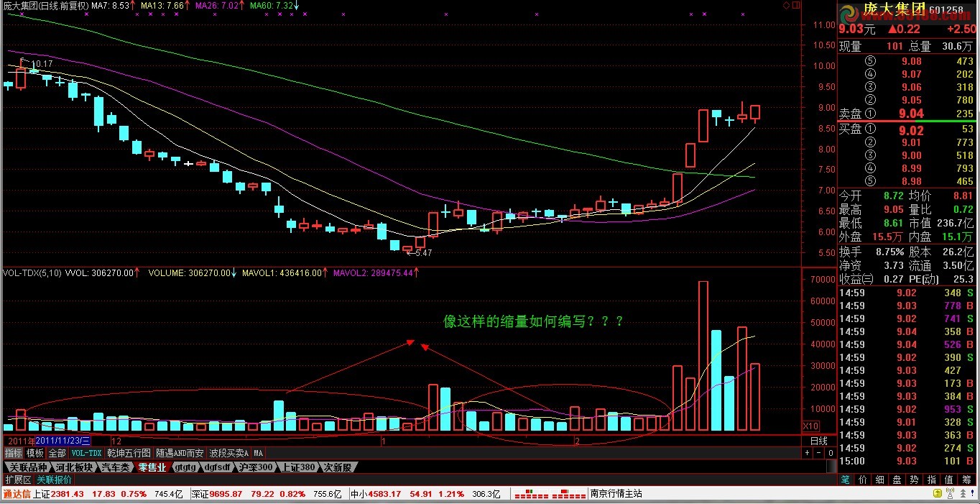Switch to the gtgtg tab
Screen dimensions: 980x504
185,467
